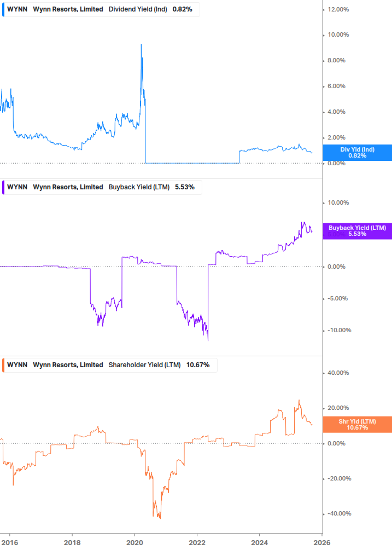The height and width of the screenshot is (550, 392).
Task: Click the 0.82% value in dividend yield legend
Action: (182, 9)
